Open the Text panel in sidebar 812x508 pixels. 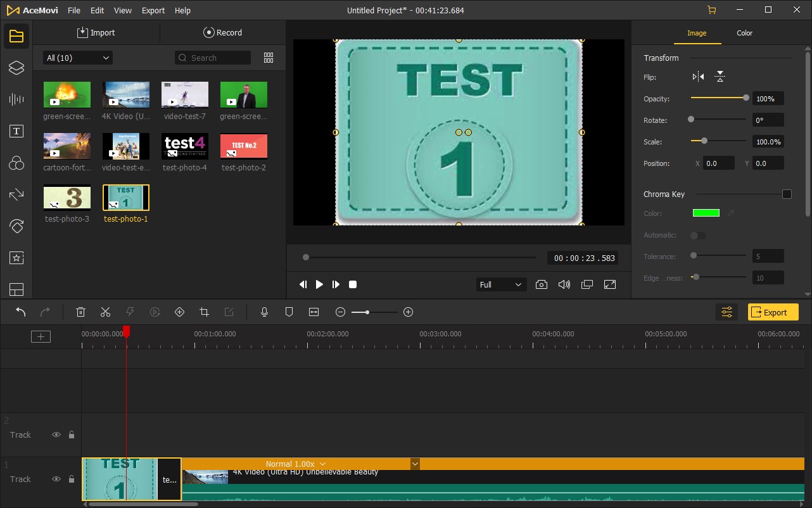[16, 131]
